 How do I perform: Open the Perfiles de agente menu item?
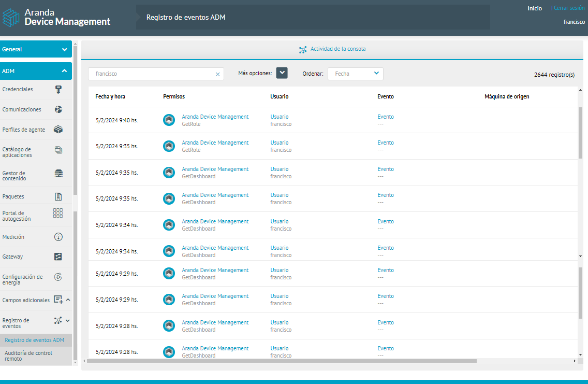(x=36, y=130)
